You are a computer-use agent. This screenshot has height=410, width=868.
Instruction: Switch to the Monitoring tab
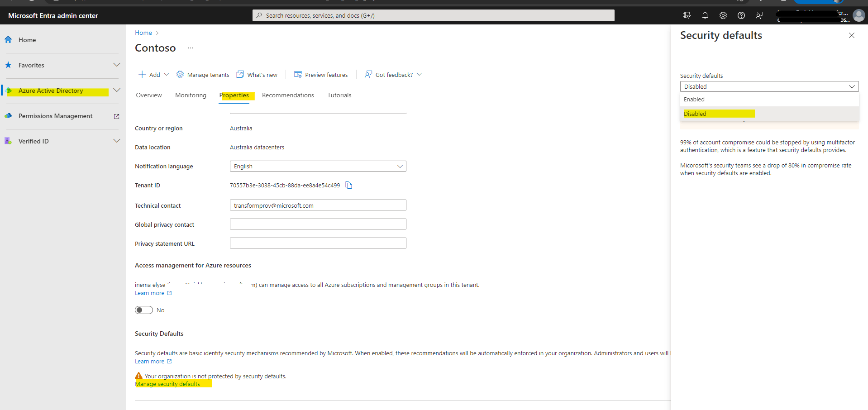(191, 95)
